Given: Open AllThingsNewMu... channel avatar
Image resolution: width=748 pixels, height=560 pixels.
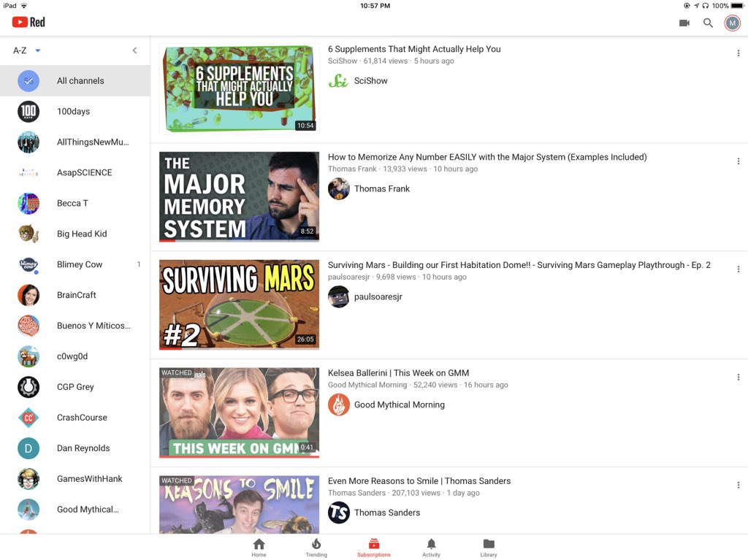Looking at the screenshot, I should tap(28, 142).
